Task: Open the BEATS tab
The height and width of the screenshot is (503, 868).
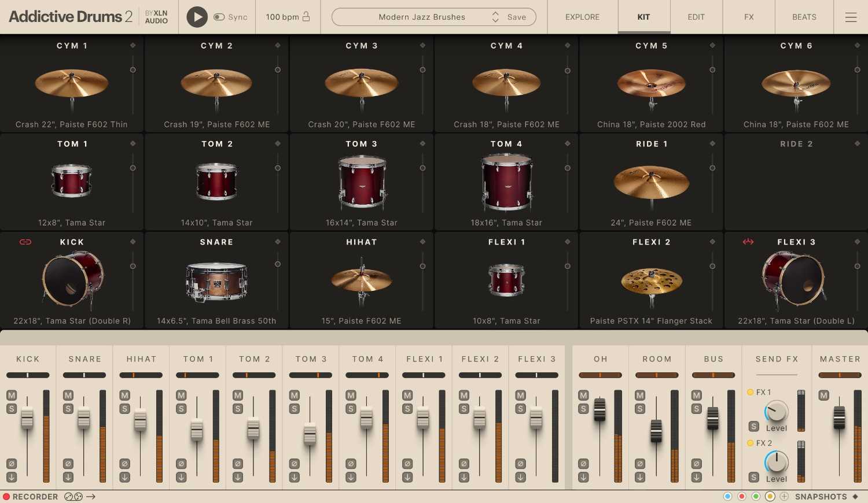Action: (x=804, y=17)
